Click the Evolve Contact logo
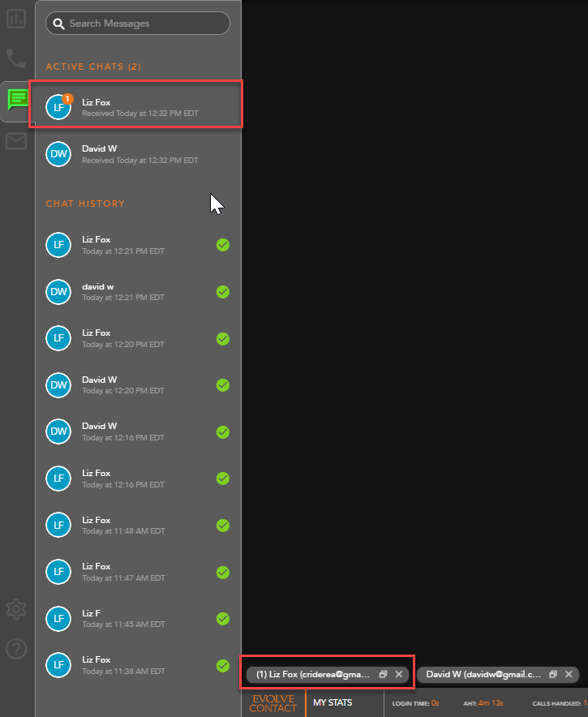 pos(273,703)
